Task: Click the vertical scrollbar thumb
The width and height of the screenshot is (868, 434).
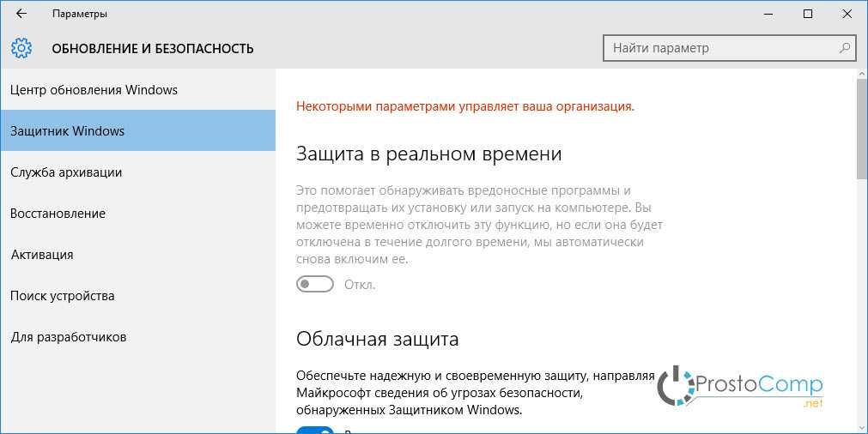Action: 862,129
